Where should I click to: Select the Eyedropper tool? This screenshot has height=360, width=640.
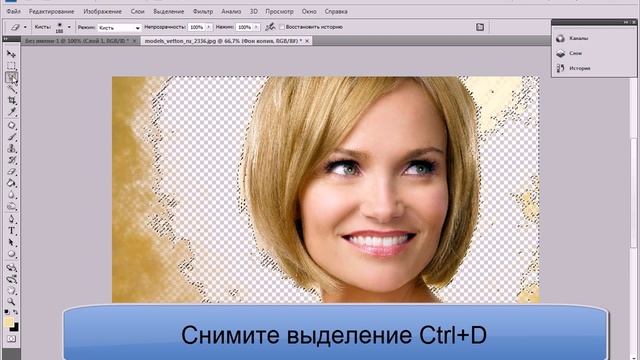point(11,111)
